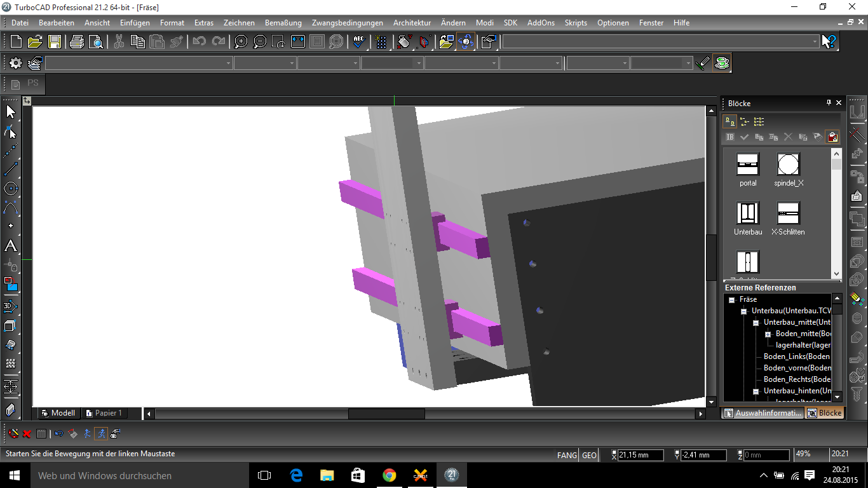Open the Datei menu
Screen dimensions: 868x488
20,23
